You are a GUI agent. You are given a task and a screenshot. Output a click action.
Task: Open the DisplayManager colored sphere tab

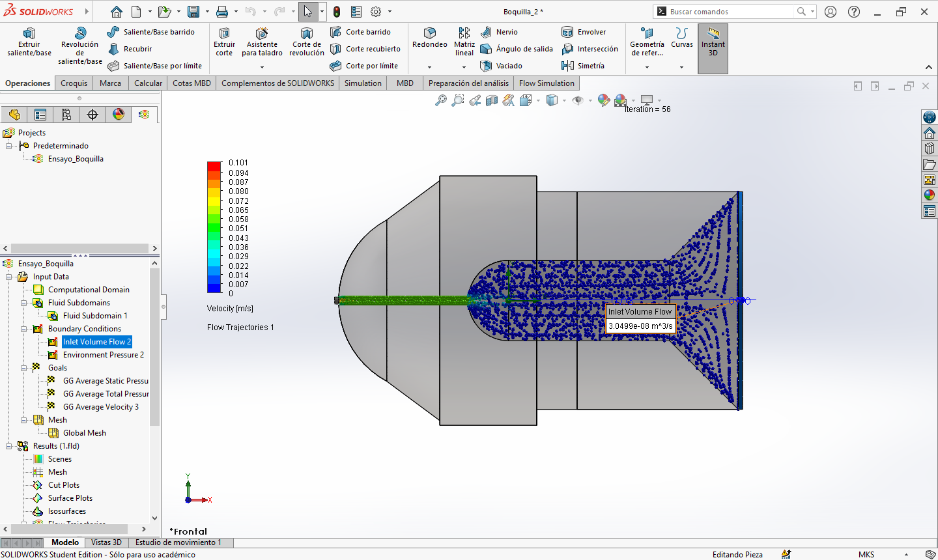click(x=119, y=115)
